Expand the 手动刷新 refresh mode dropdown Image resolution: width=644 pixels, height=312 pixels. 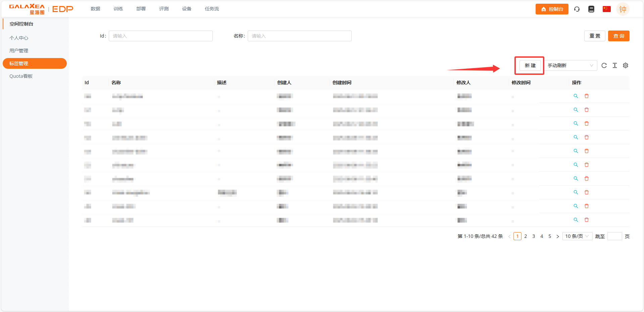571,65
